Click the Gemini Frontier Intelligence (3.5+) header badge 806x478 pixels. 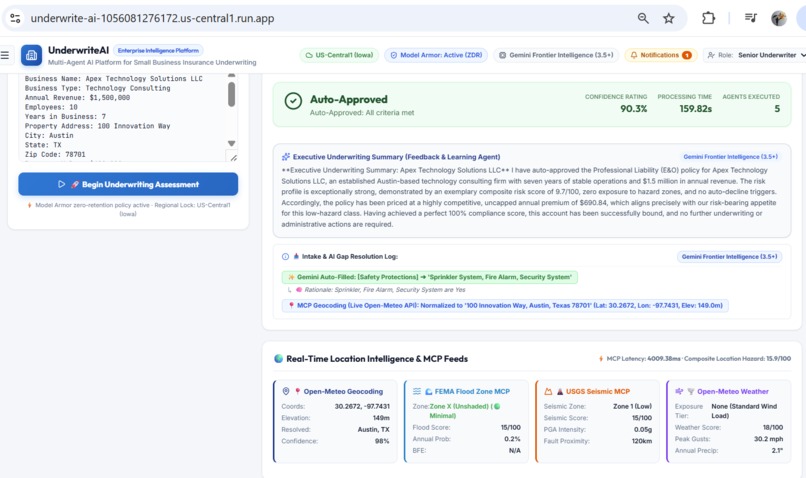tap(556, 55)
